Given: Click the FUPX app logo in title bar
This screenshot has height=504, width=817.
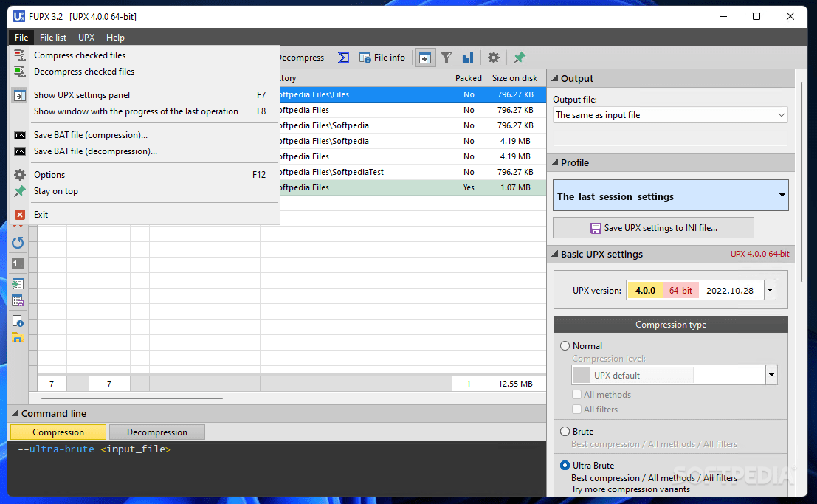Looking at the screenshot, I should pos(18,16).
